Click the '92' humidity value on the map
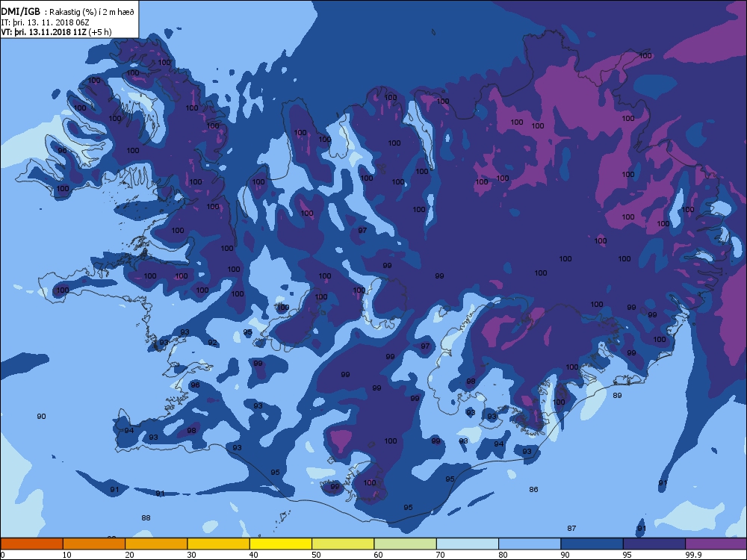Viewport: 747px width, 560px height. (212, 343)
